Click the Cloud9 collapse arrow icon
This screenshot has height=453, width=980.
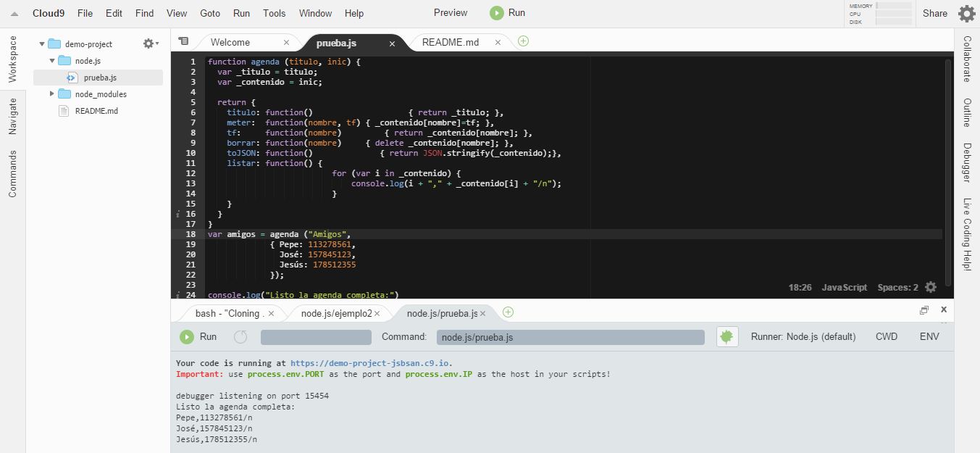pyautogui.click(x=14, y=14)
